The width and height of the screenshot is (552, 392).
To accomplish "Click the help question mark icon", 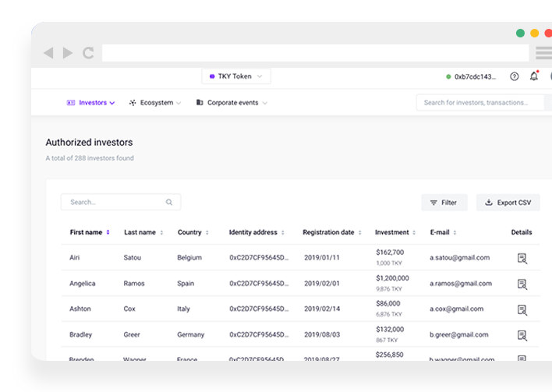I will (514, 76).
